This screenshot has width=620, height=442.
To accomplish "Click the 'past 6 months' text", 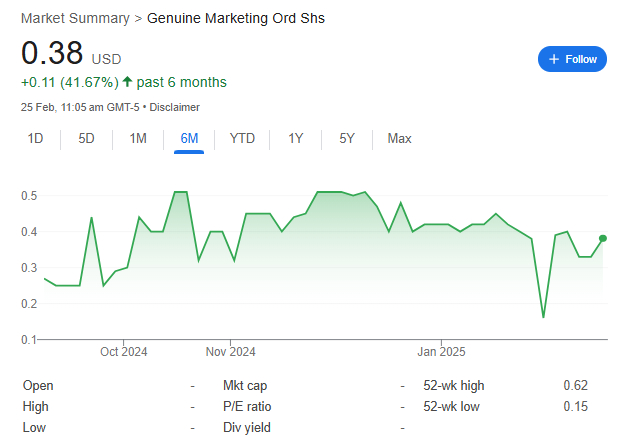I will [181, 83].
